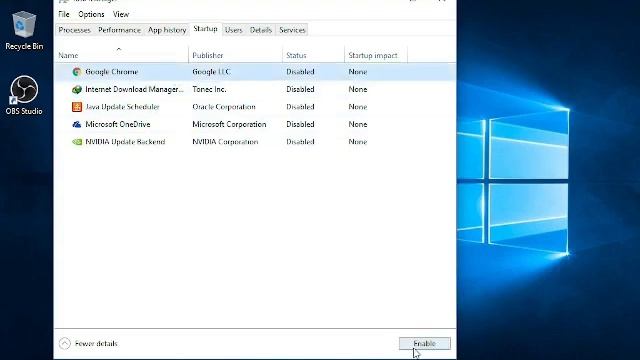Click the Fewer details label
Screen dimensions: 640x360
point(96,344)
